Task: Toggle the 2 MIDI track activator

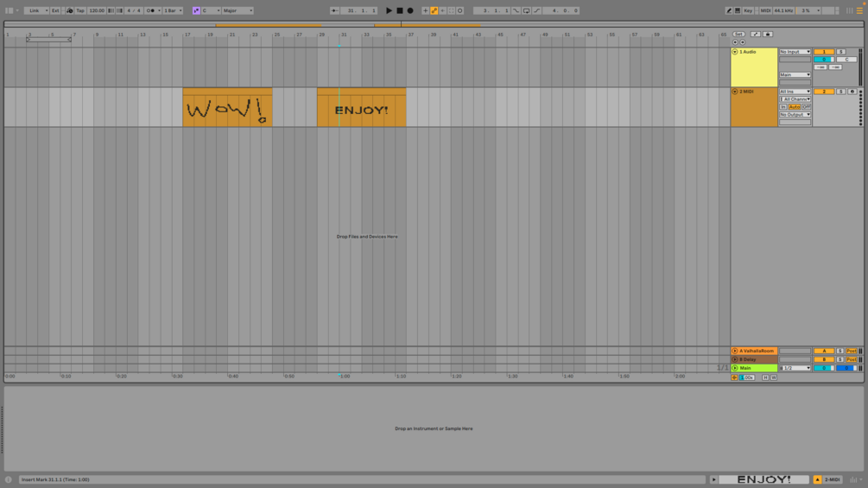Action: pyautogui.click(x=824, y=92)
